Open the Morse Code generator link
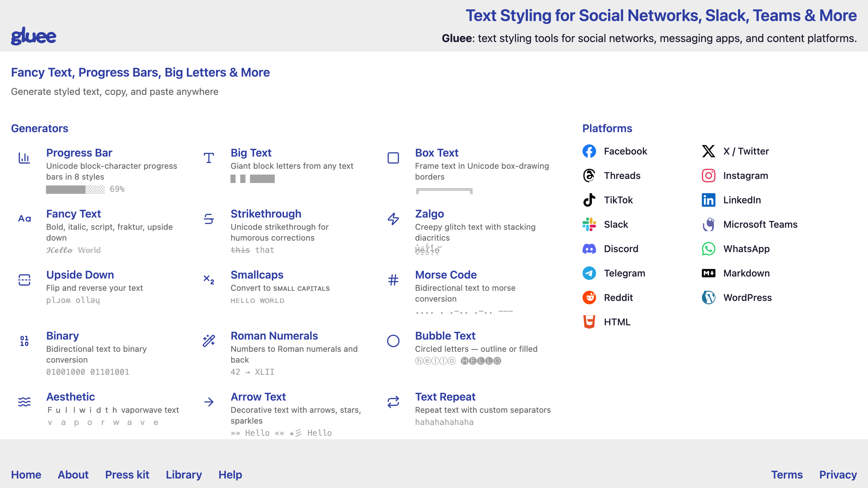 click(x=446, y=275)
